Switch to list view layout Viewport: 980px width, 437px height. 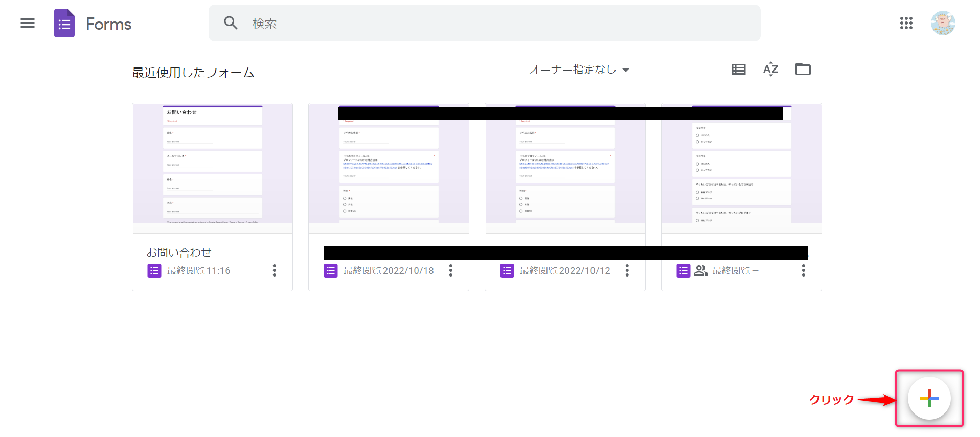[738, 70]
